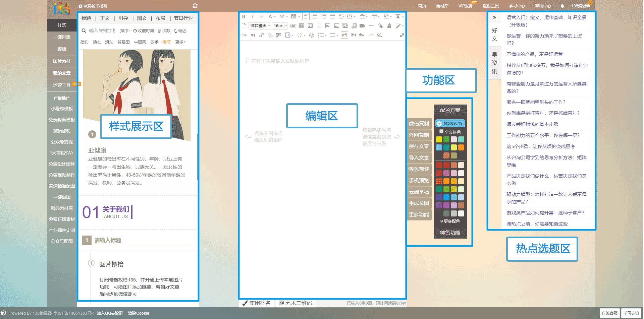Viewport: 644px width, 319px height.
Task: Activate the format brush tool
Action: pyautogui.click(x=389, y=26)
